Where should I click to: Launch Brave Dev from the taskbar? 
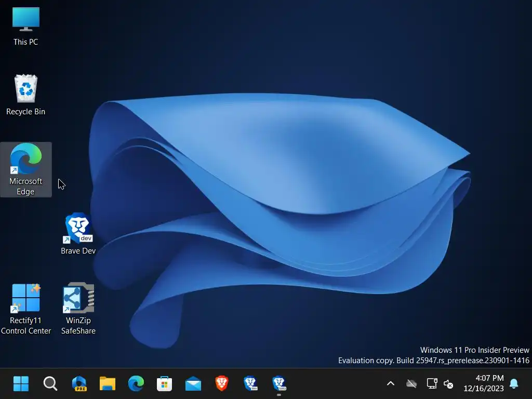pos(250,384)
